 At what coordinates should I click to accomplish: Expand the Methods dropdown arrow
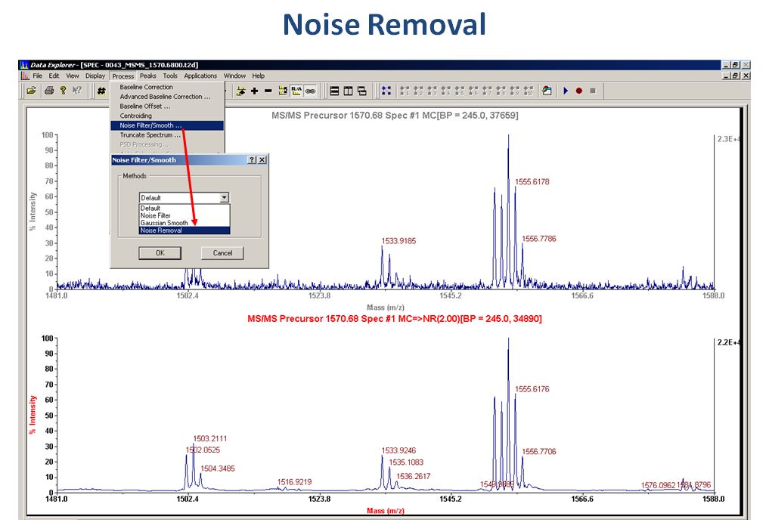click(224, 198)
